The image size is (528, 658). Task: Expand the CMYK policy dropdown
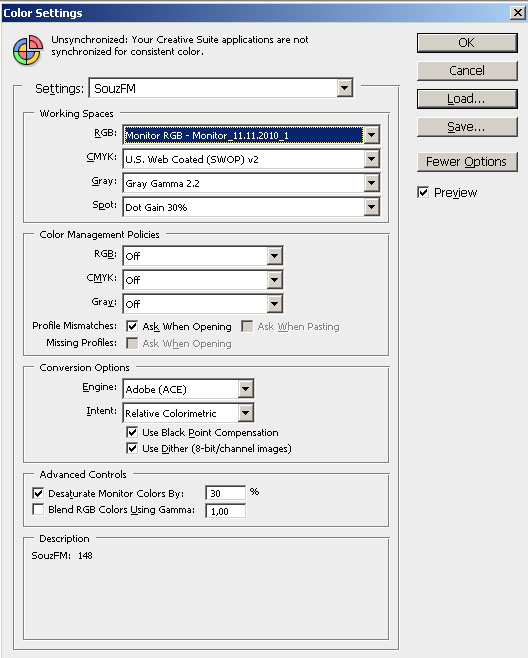203,279
